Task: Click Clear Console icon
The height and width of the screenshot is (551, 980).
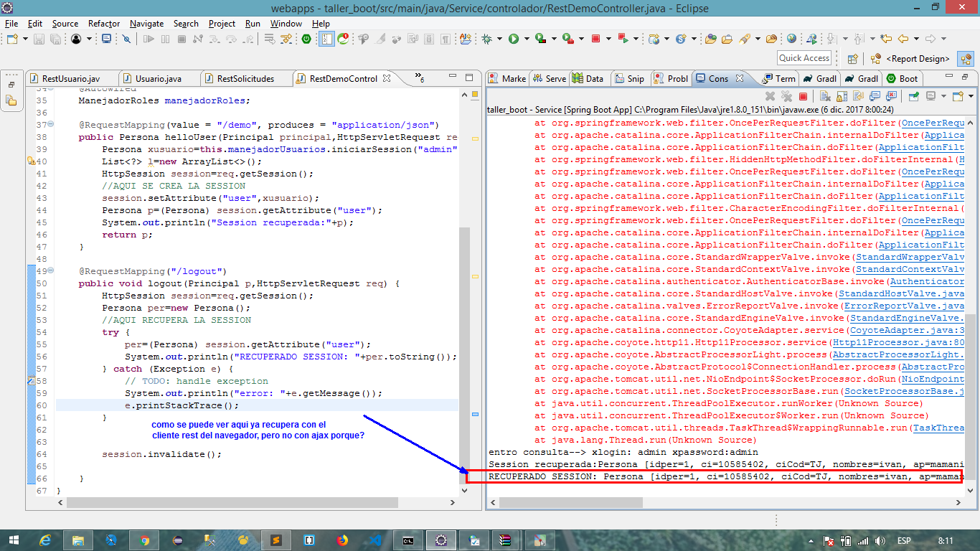Action: click(x=825, y=96)
